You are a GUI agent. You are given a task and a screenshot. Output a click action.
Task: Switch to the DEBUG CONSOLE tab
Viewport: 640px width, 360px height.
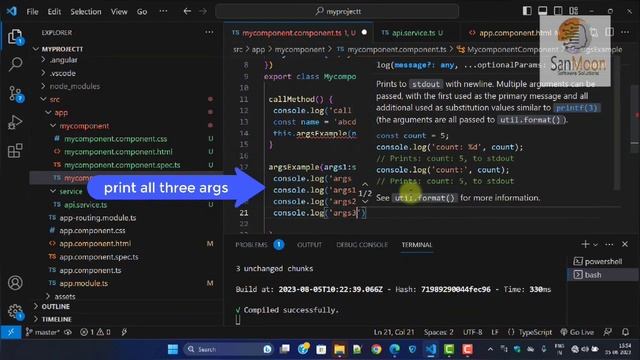[362, 244]
